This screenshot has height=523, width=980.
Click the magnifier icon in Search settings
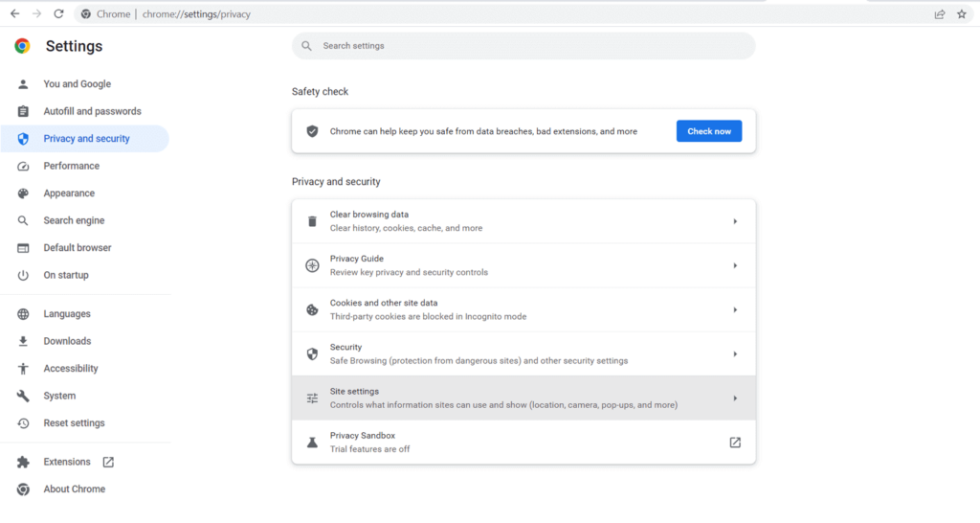pyautogui.click(x=306, y=46)
